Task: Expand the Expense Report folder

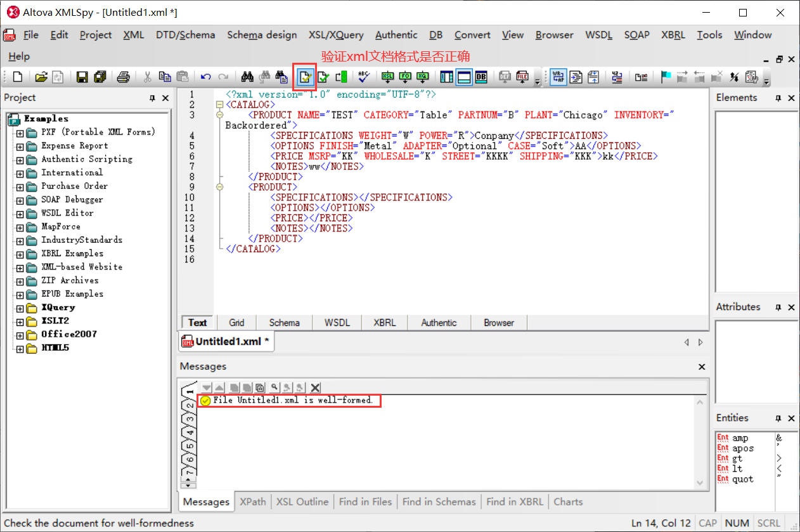Action: coord(19,145)
